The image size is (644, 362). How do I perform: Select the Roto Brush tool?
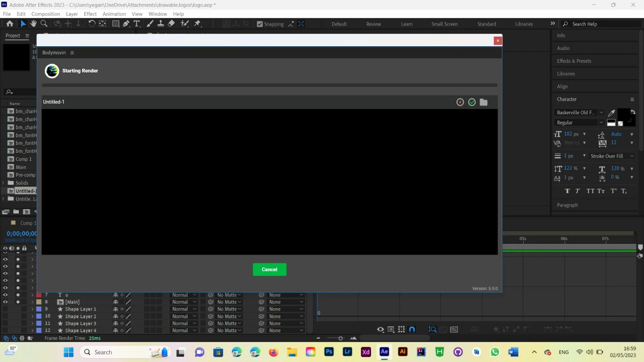click(185, 24)
